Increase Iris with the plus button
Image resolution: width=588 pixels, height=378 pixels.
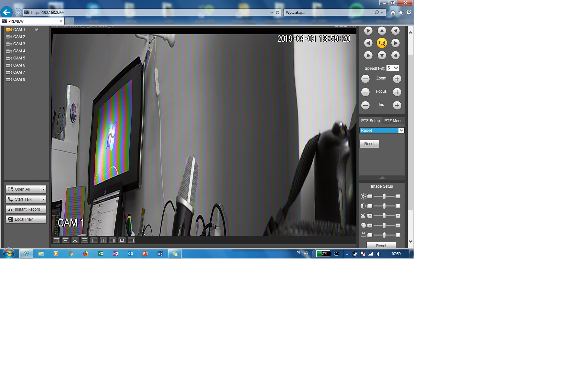[397, 105]
